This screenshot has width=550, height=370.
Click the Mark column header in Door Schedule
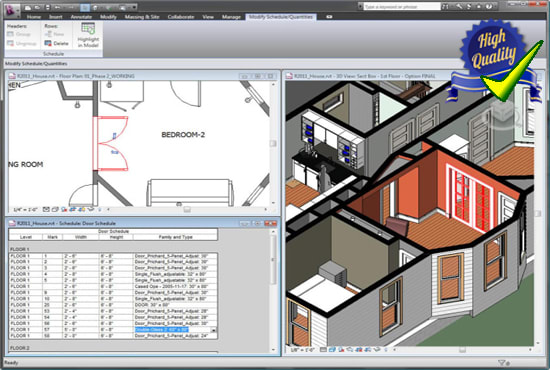(x=52, y=237)
